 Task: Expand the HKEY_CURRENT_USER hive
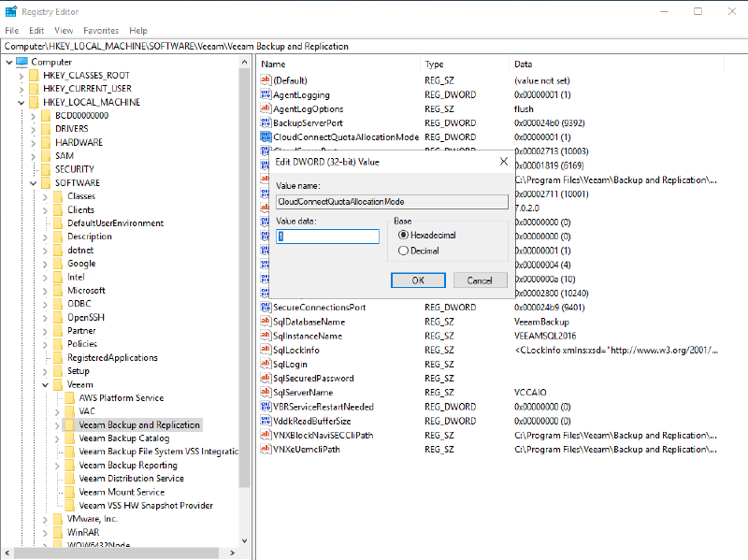[21, 89]
